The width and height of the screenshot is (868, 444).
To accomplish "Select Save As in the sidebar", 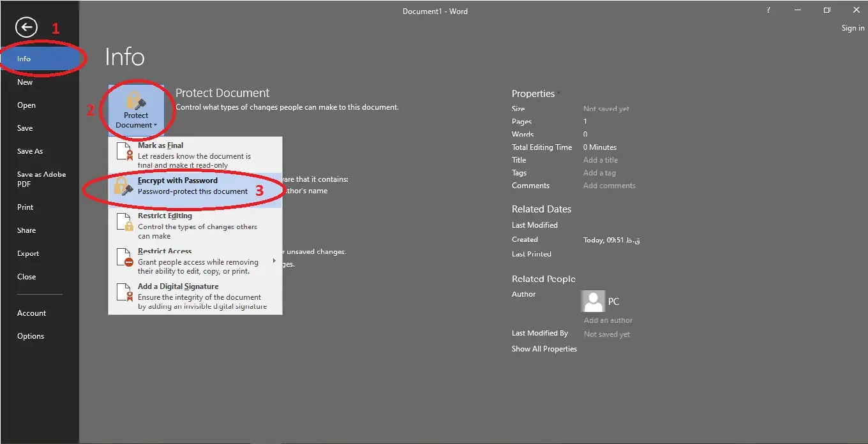I will [x=30, y=151].
